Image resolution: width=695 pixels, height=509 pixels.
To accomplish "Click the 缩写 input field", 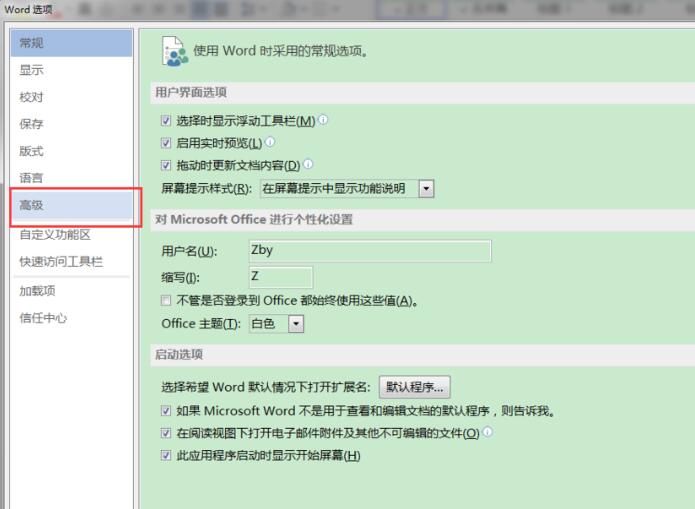I will pos(281,277).
